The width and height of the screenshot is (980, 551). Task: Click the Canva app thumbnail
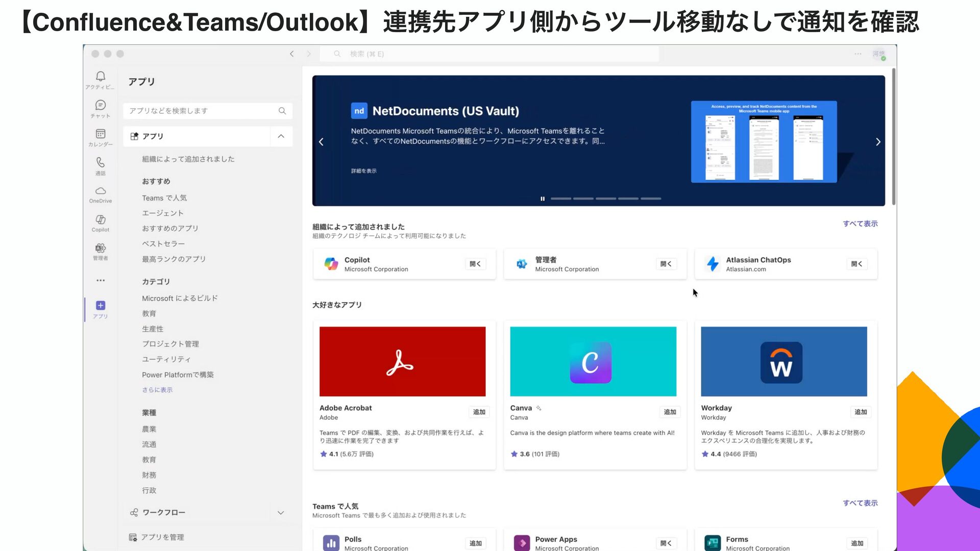[593, 361]
